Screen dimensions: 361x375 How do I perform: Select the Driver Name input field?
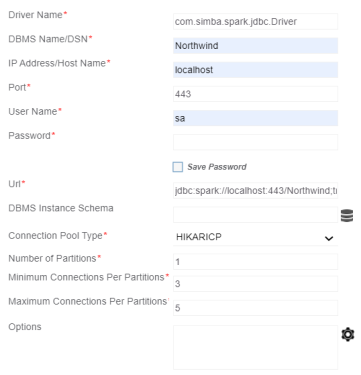[x=255, y=22]
